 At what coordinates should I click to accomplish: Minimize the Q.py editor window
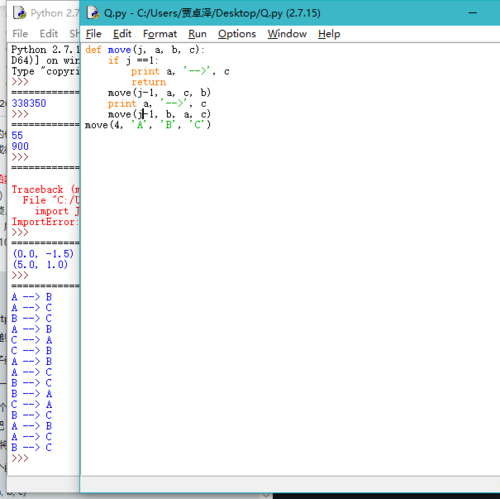(473, 13)
